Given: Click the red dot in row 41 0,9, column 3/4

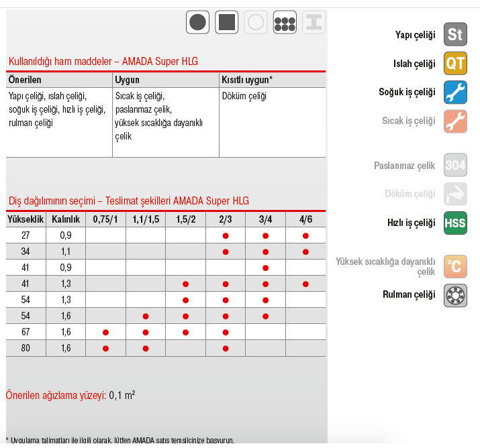Looking at the screenshot, I should tap(265, 268).
